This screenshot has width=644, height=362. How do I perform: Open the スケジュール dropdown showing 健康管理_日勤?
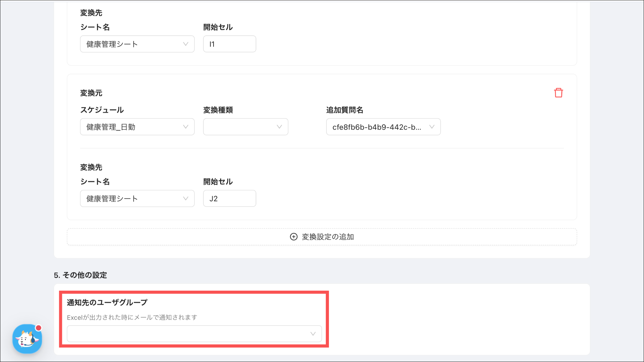point(137,127)
